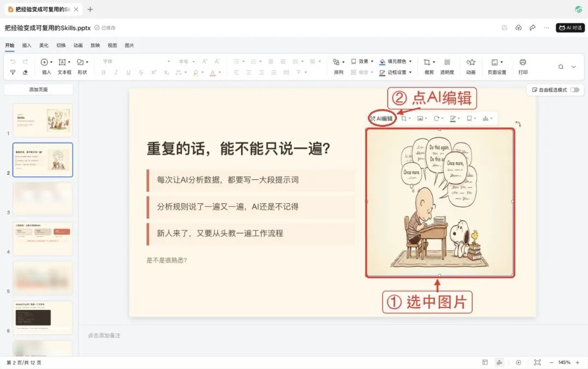Switch to the 放映 tab
Image resolution: width=588 pixels, height=369 pixels.
(95, 45)
